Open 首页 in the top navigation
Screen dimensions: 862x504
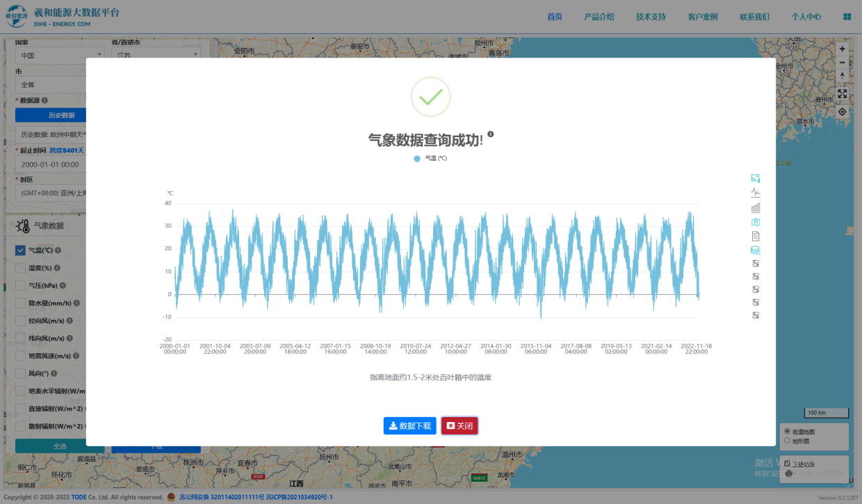[x=555, y=17]
